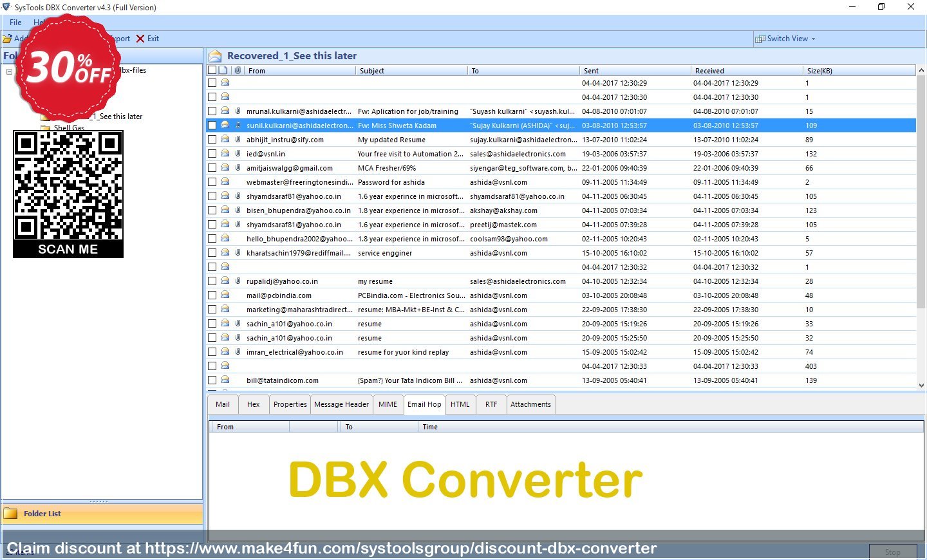Click the email list vertical scrollbar
The width and height of the screenshot is (927, 560).
921,193
